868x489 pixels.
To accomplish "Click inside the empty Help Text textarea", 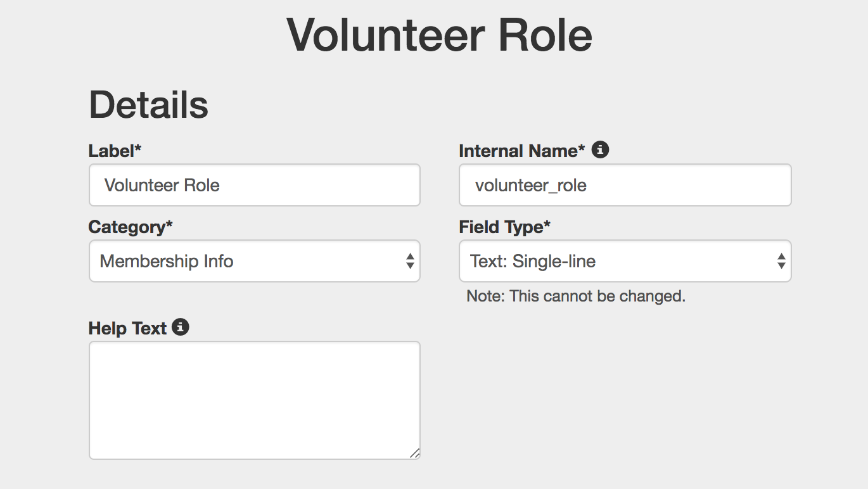I will 255,400.
